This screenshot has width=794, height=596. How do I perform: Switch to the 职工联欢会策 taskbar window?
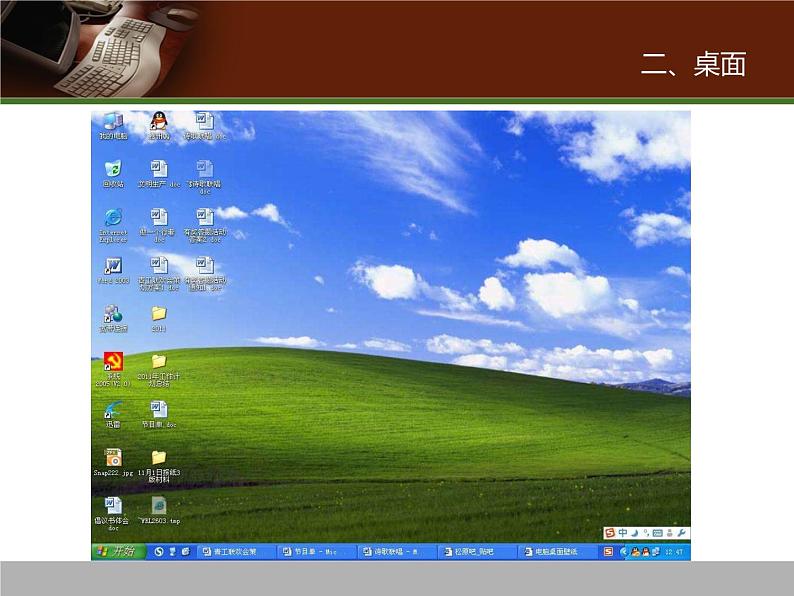point(237,551)
